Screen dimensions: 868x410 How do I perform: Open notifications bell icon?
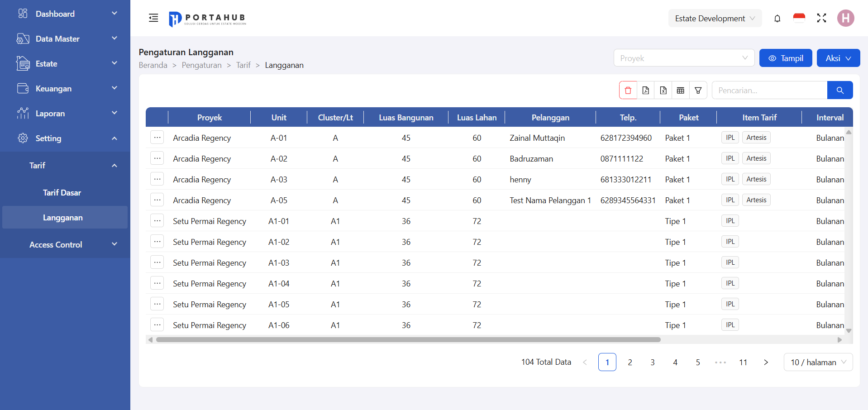777,19
